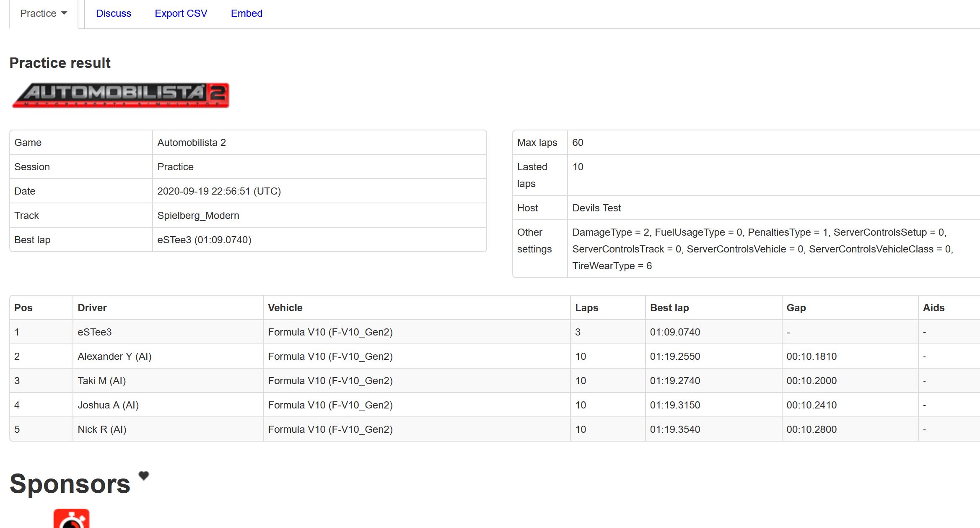980x528 pixels.
Task: Click the Best lap column header
Action: [669, 308]
